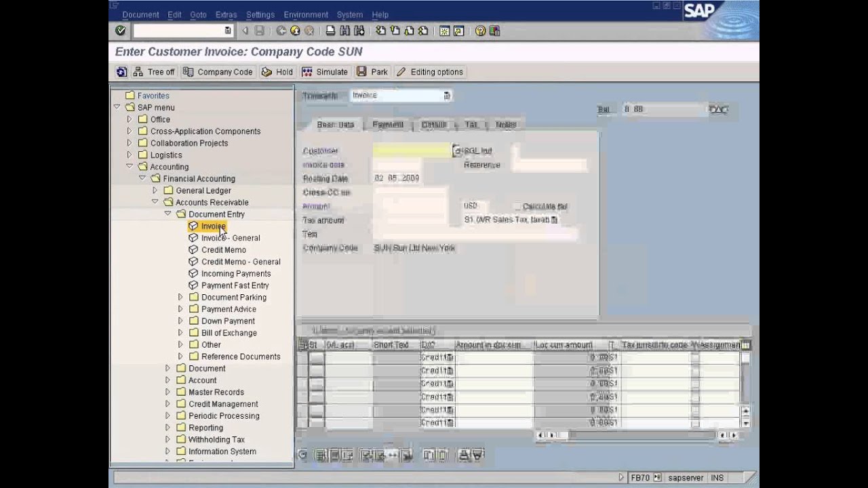The height and width of the screenshot is (488, 868).
Task: Click the Print icon in standard toolbar
Action: 330,30
